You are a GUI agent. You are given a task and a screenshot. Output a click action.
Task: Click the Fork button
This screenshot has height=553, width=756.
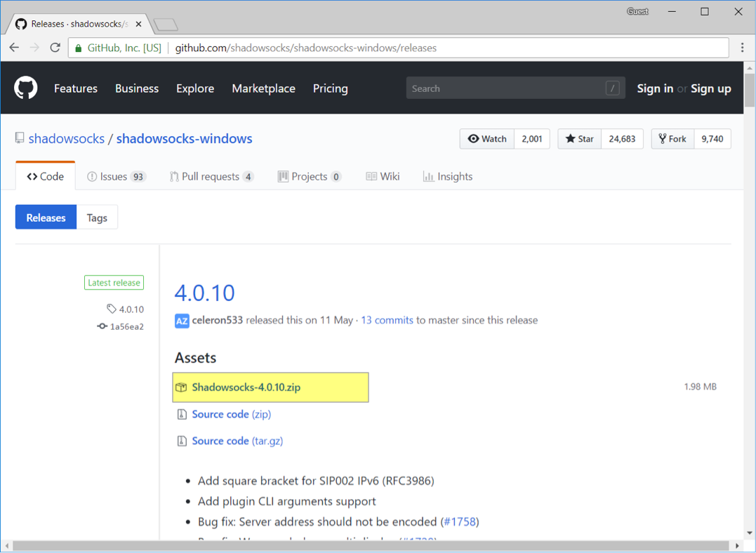(x=672, y=139)
